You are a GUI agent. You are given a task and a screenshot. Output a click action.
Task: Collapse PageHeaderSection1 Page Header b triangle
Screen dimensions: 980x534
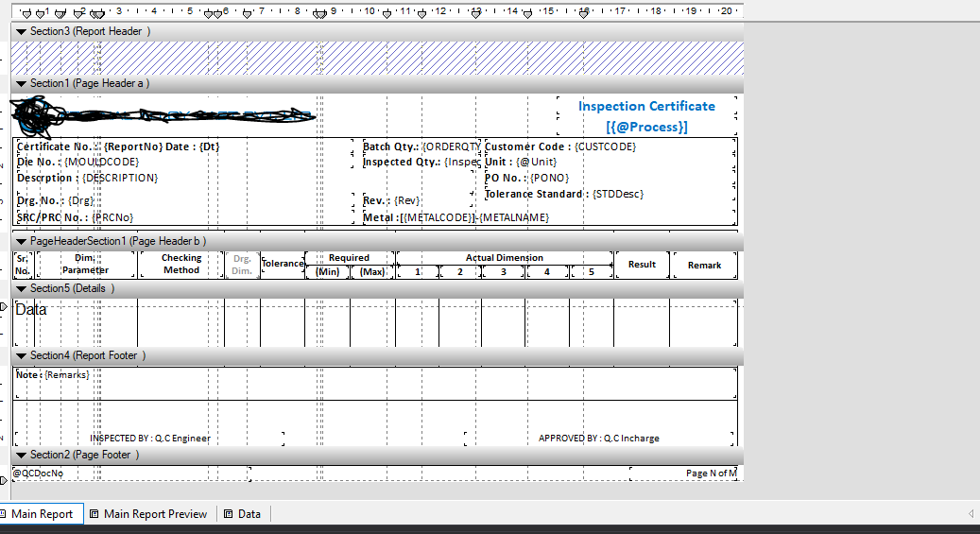coord(21,241)
